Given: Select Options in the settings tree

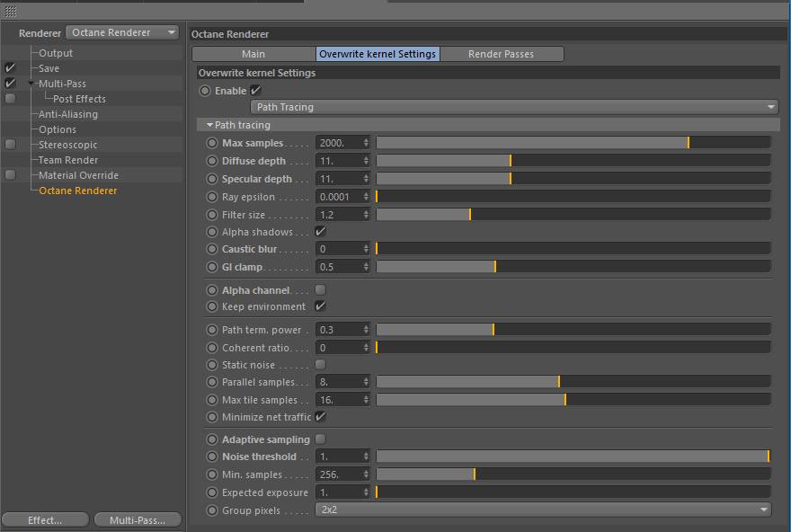Looking at the screenshot, I should coord(58,129).
